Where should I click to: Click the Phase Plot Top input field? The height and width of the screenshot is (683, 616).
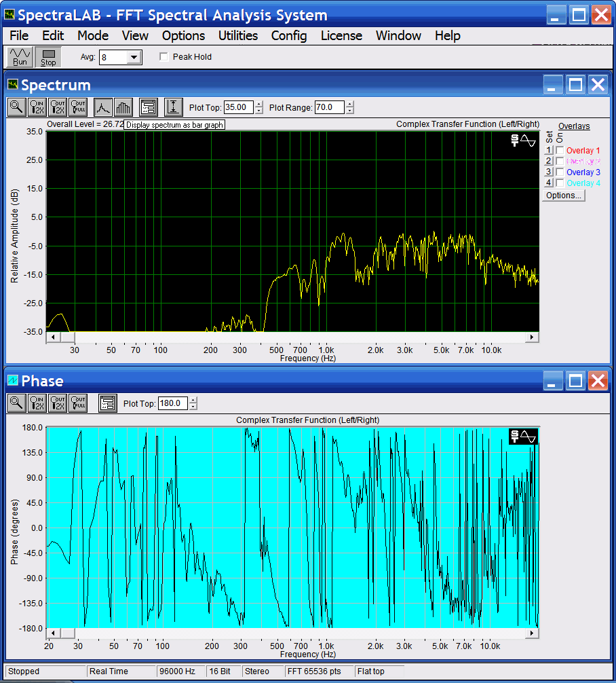(172, 404)
